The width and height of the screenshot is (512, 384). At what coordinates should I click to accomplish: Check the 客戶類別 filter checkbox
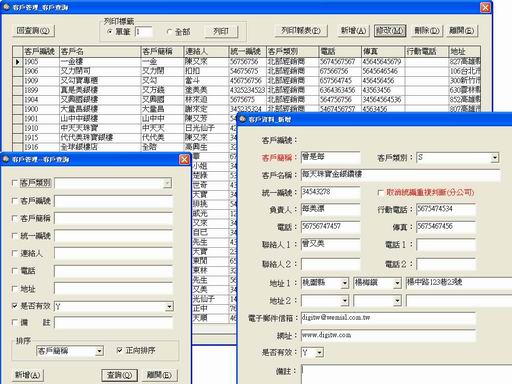[15, 183]
